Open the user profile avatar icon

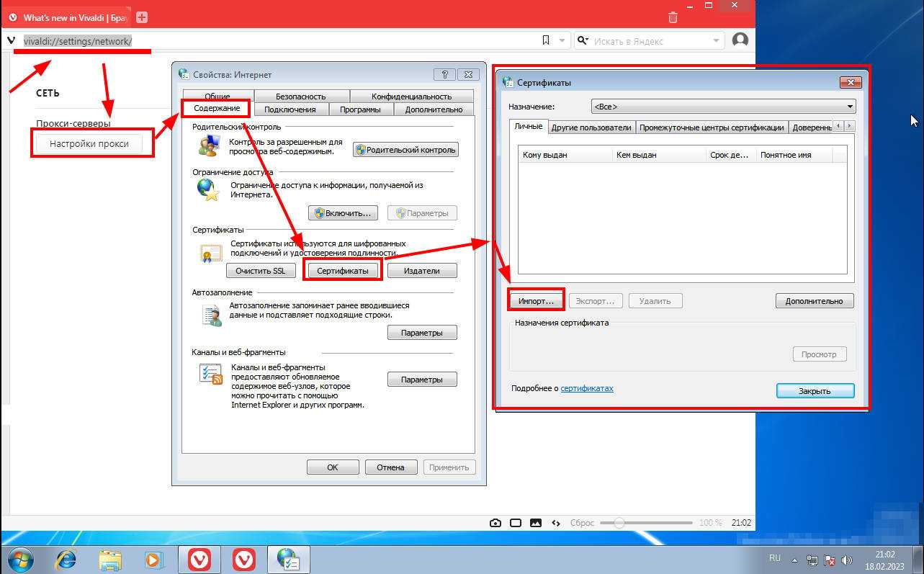(740, 40)
